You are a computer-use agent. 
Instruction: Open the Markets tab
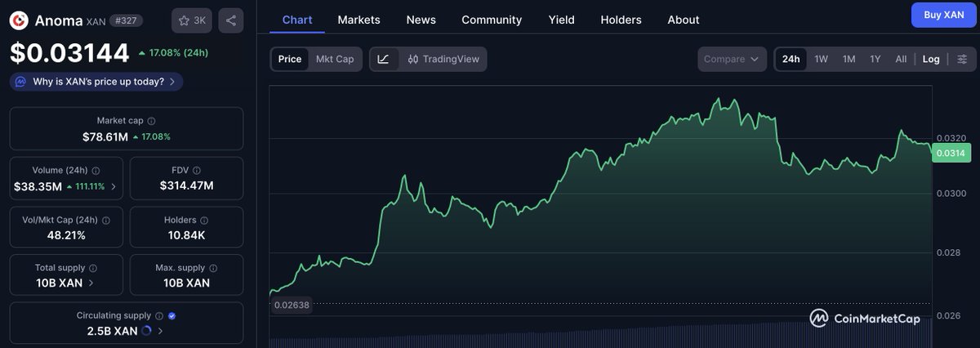click(x=359, y=20)
